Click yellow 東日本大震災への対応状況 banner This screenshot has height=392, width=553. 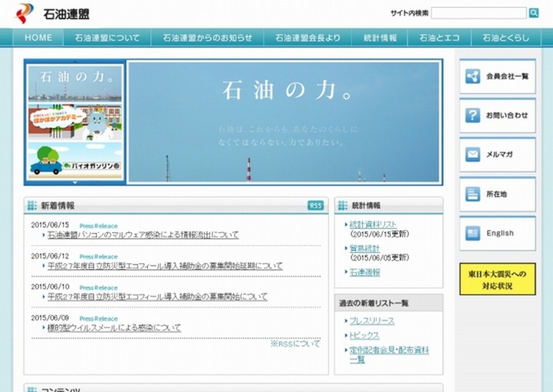(497, 279)
